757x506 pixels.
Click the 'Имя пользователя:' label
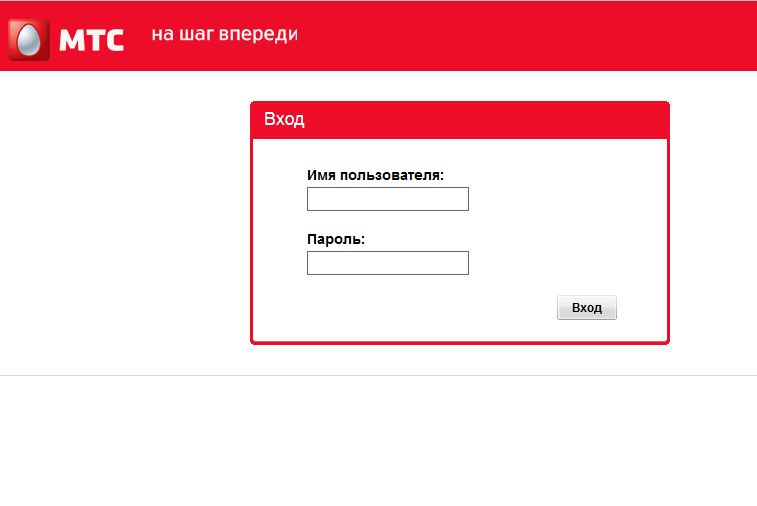tap(375, 175)
